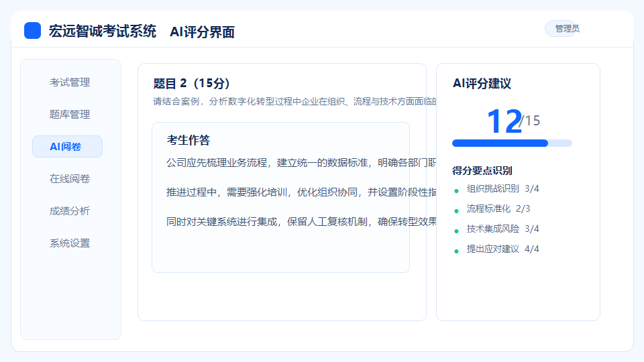644x362 pixels.
Task: Click the AI评分建议 panel heading
Action: tap(482, 84)
